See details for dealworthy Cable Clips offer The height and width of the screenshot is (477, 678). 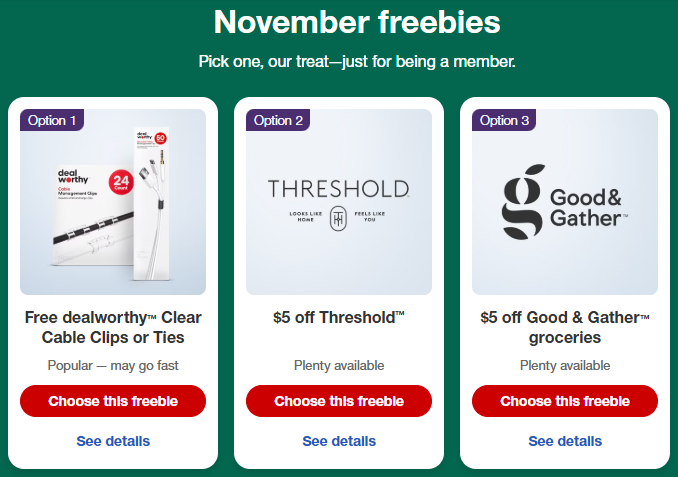(x=113, y=441)
